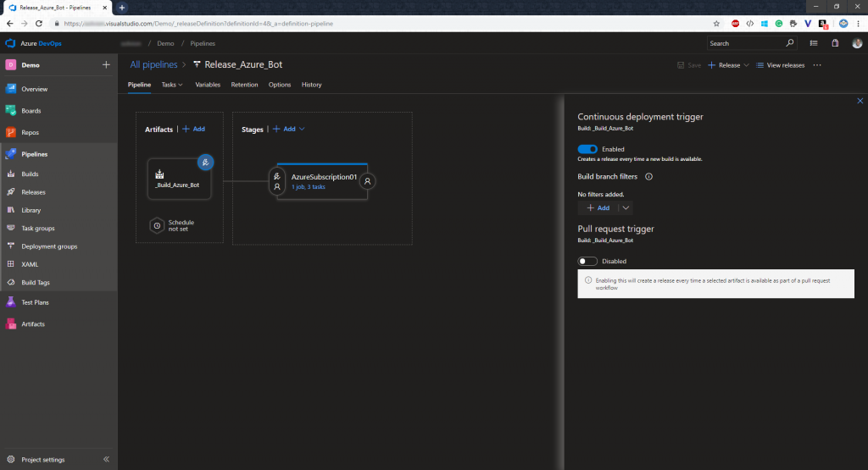Reload the page in the browser
The height and width of the screenshot is (470, 868).
coord(39,23)
